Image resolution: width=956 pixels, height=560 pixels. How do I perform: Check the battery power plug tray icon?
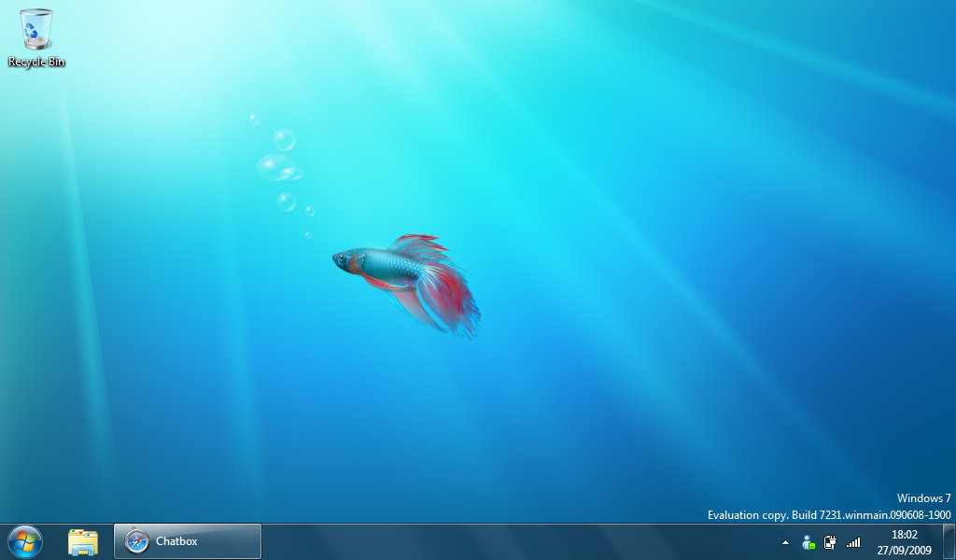coord(830,541)
